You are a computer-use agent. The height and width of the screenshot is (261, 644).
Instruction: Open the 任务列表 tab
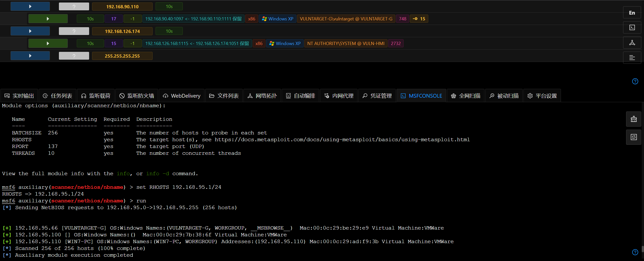click(x=58, y=96)
